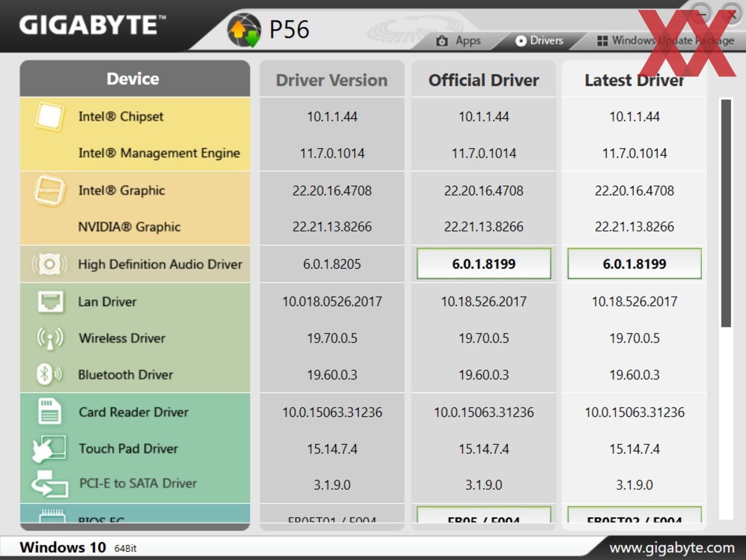Click the Windows Update Package grid icon
Image resolution: width=746 pixels, height=560 pixels.
coord(602,41)
